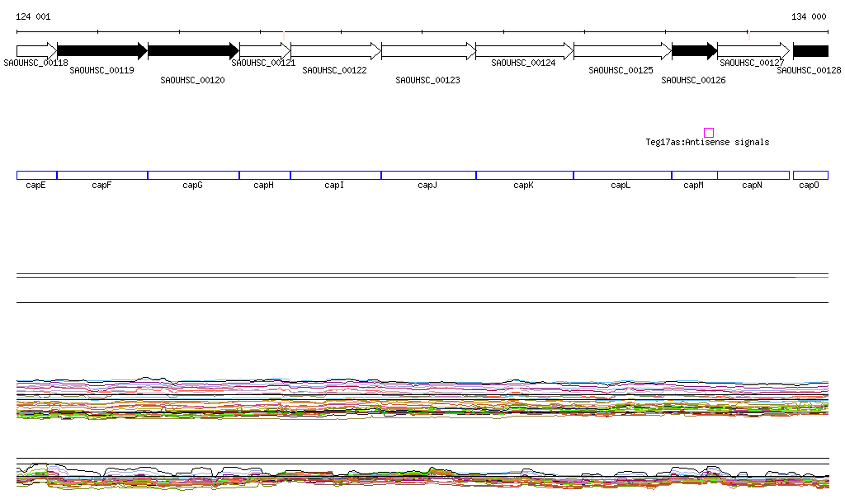Screen dimensions: 845x504
Task: Click the capG annotation box
Action: pos(193,175)
